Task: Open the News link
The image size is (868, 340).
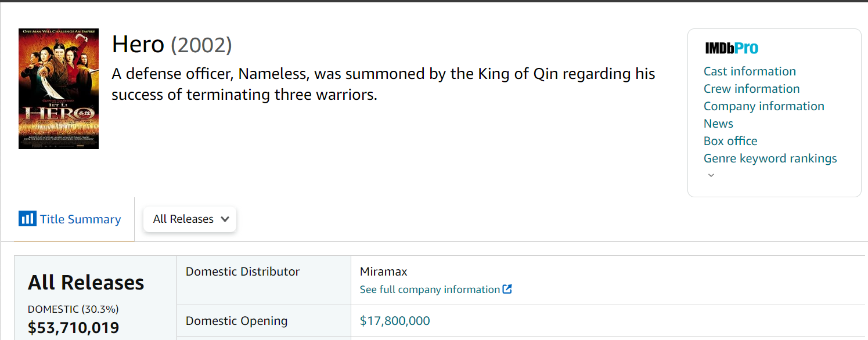Action: 718,124
